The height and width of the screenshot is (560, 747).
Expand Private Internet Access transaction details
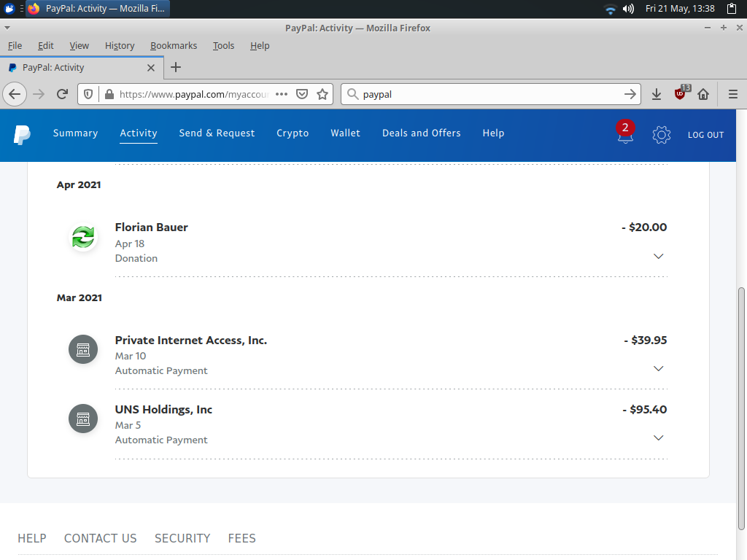point(659,368)
